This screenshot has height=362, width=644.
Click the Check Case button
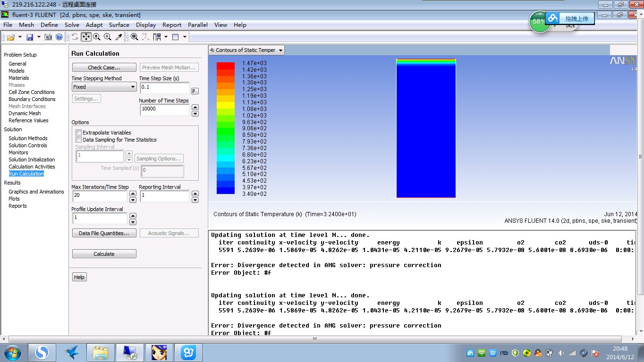[x=104, y=67]
